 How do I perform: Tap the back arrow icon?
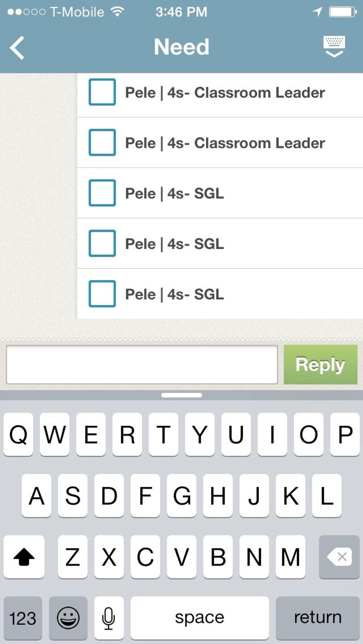[x=17, y=48]
